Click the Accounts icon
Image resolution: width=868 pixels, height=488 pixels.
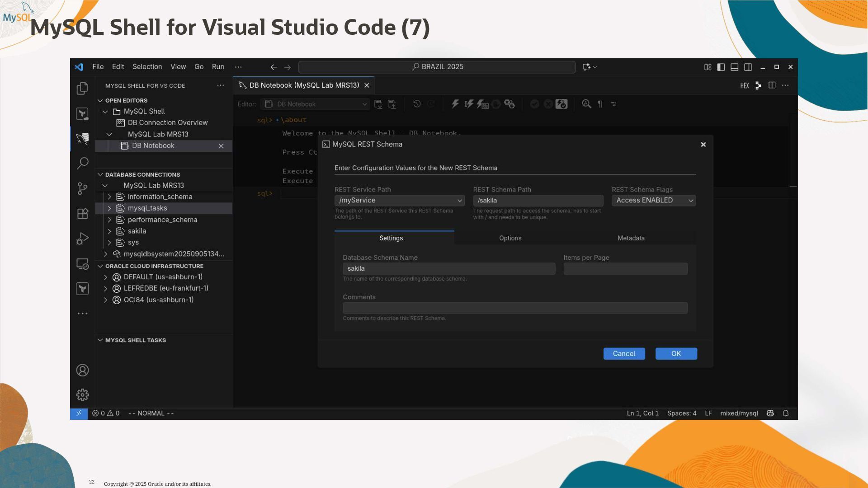[x=82, y=371]
